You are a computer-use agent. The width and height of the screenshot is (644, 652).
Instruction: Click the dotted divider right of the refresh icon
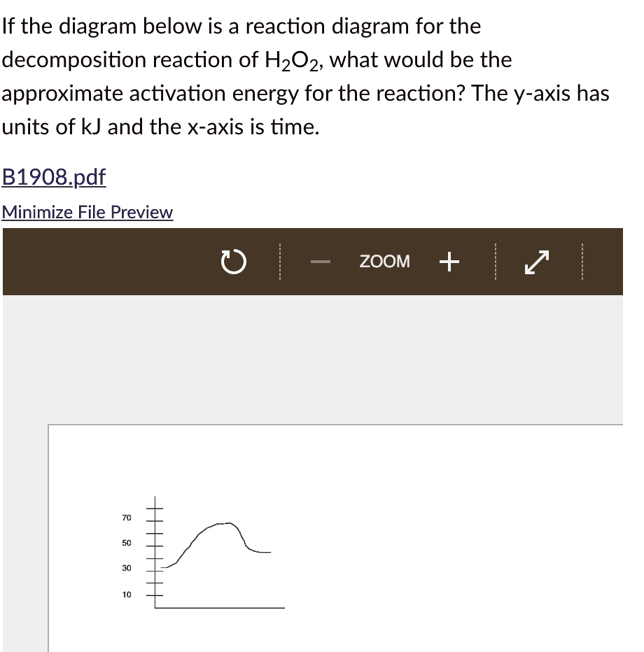point(279,262)
